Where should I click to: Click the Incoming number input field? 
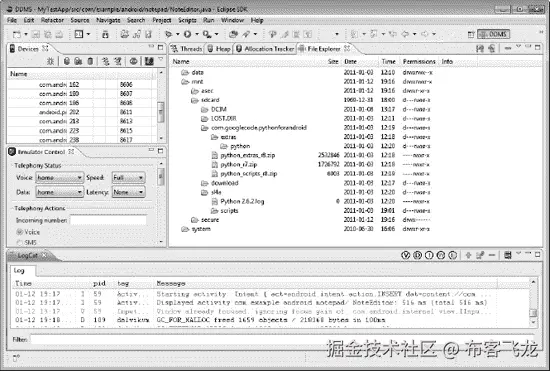click(108, 220)
